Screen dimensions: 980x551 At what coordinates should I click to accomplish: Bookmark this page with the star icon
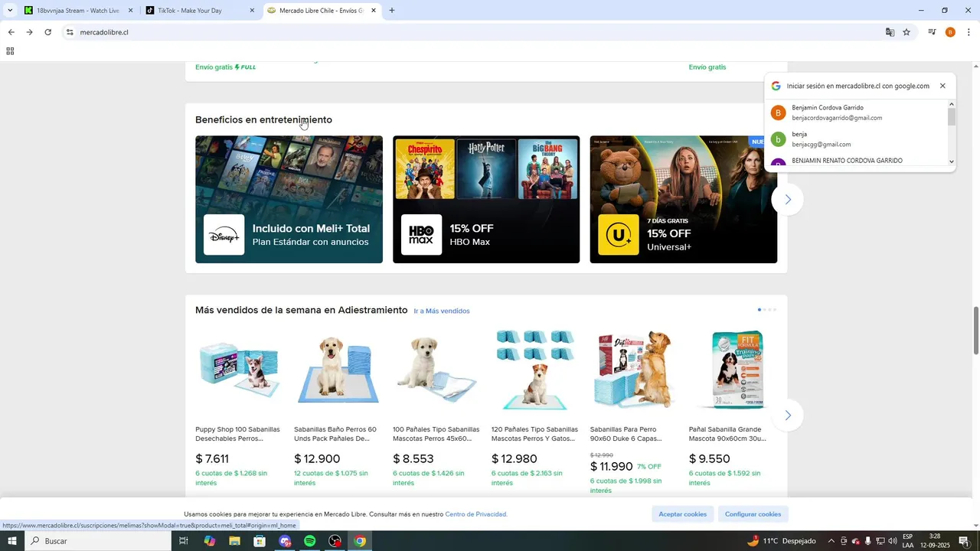pyautogui.click(x=906, y=32)
